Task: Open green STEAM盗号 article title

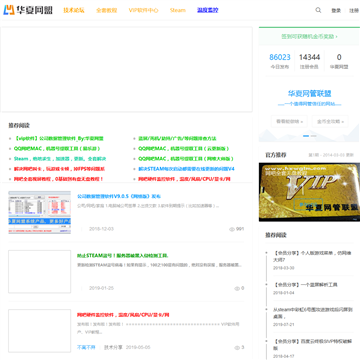Action: 123,256
